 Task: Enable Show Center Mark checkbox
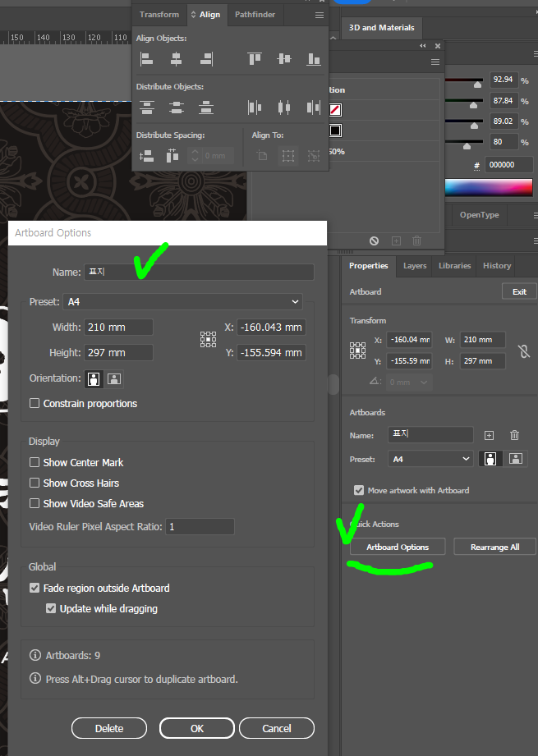[x=34, y=462]
